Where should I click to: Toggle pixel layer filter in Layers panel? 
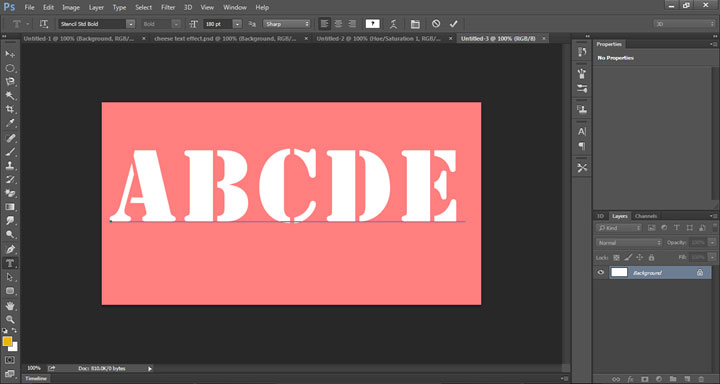pos(651,227)
